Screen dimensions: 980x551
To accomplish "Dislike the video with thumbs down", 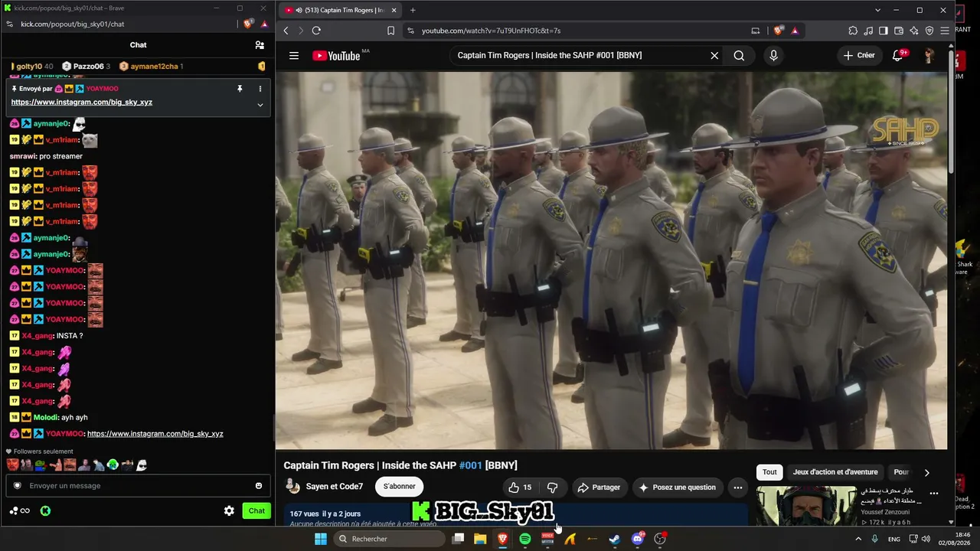I will pos(552,487).
